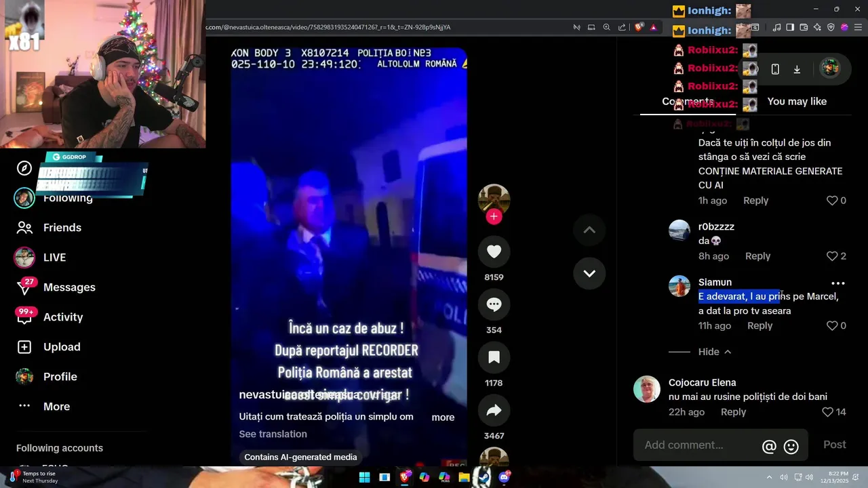Image resolution: width=868 pixels, height=488 pixels.
Task: Open Discord from the taskbar
Action: (504, 477)
